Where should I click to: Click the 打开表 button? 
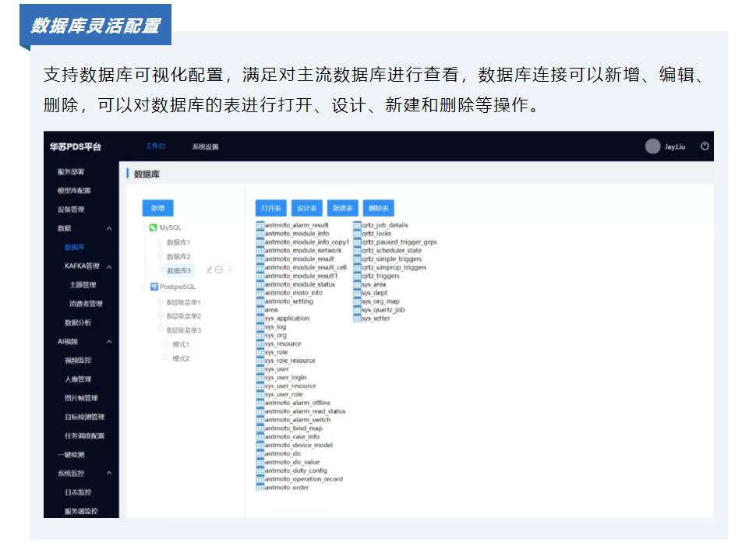tap(270, 208)
